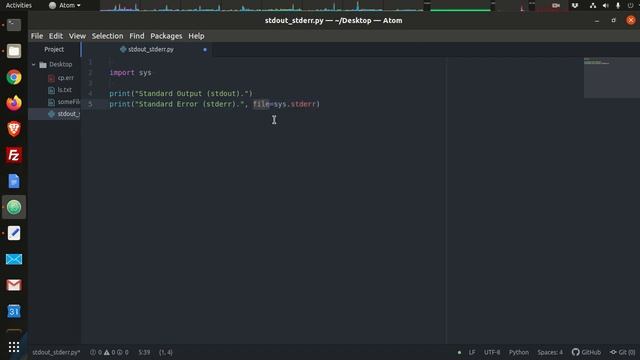The width and height of the screenshot is (640, 360).
Task: Open the Packages menu
Action: (x=166, y=36)
